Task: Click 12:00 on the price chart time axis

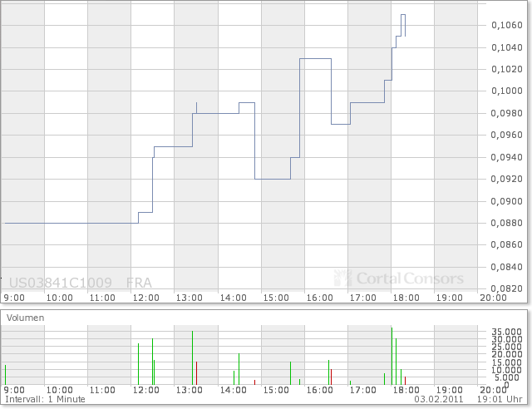Action: point(146,298)
